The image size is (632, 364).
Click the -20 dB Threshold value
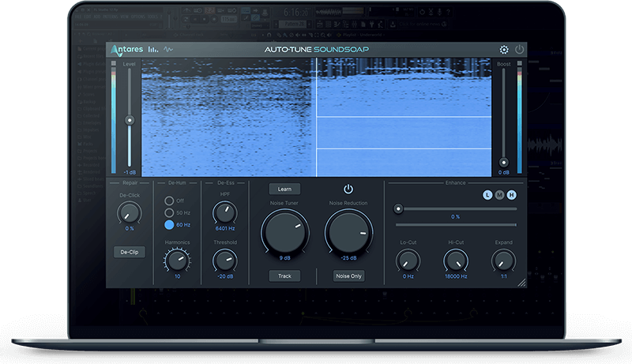click(225, 276)
